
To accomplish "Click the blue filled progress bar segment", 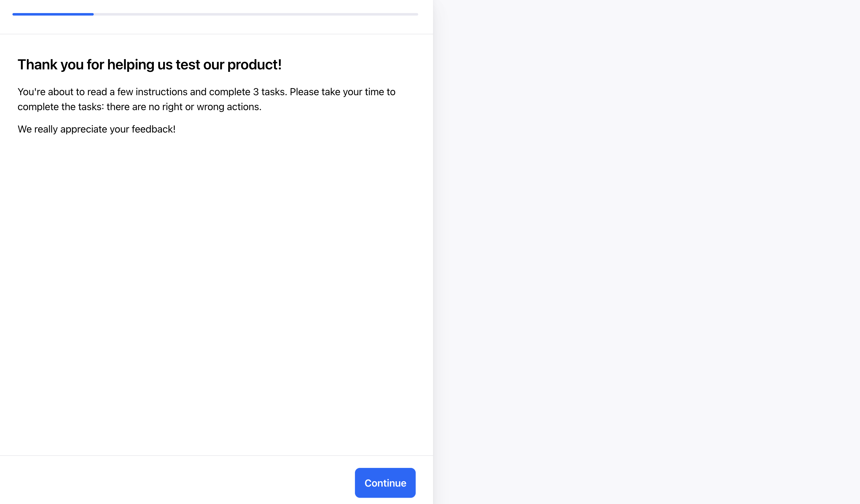I will [x=53, y=14].
